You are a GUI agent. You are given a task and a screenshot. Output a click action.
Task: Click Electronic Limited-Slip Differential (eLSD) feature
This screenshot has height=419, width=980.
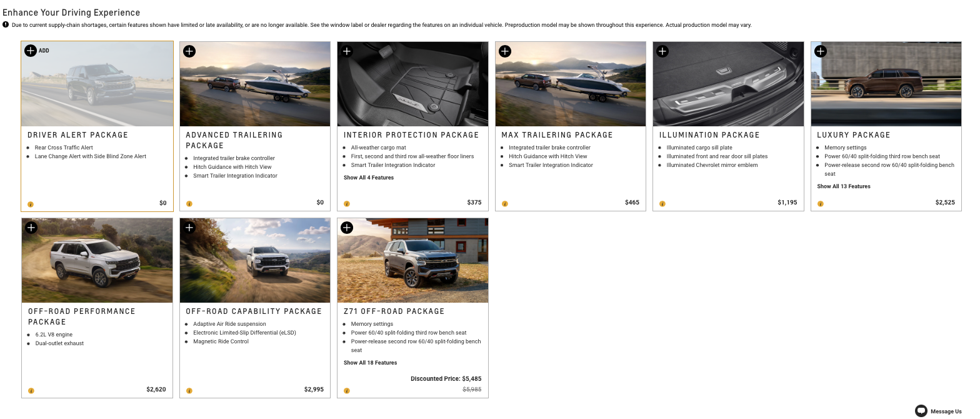(244, 333)
